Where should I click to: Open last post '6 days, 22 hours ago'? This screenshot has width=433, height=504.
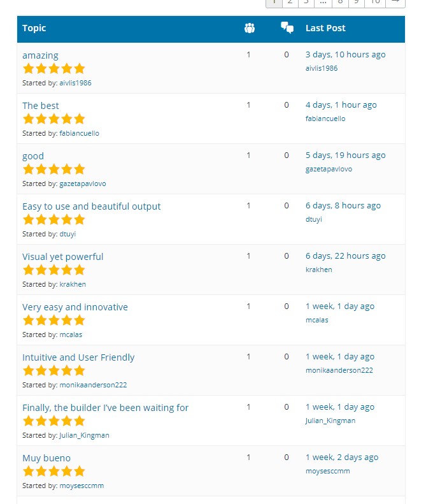click(x=345, y=256)
